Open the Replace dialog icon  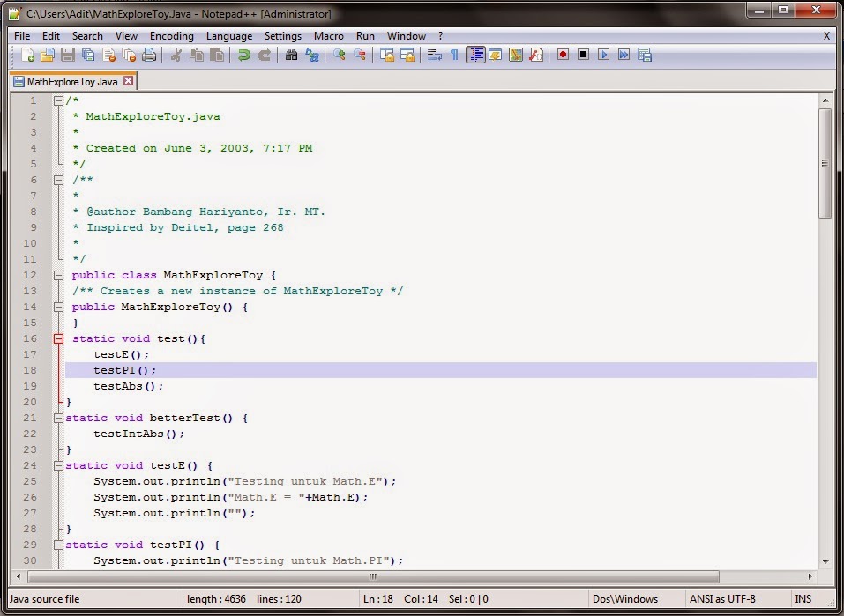point(311,55)
